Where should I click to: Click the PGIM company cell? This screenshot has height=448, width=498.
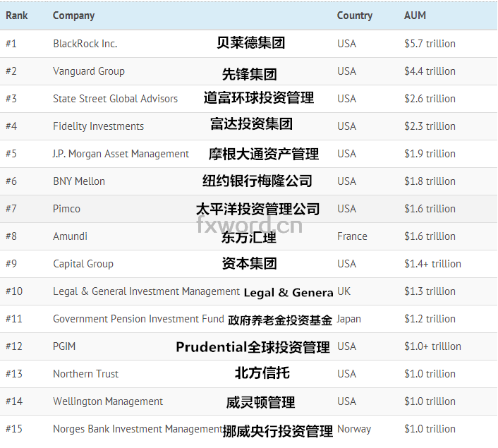coord(64,346)
